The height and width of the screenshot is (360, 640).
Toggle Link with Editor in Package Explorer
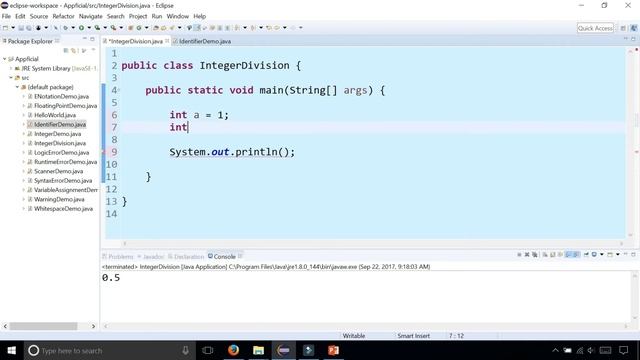pos(74,51)
